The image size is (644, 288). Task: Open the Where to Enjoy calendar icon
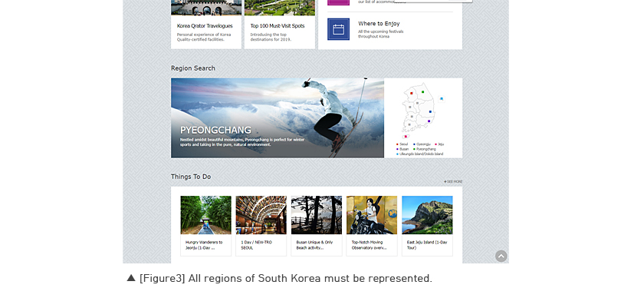click(338, 29)
